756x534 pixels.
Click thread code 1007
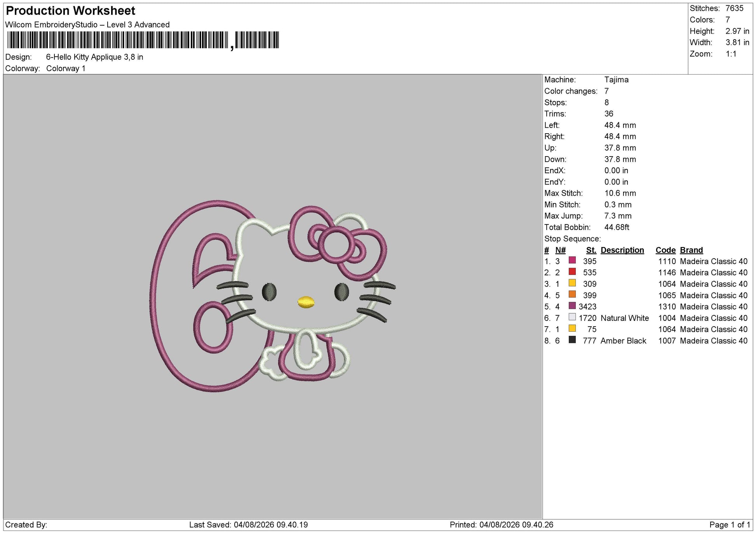(667, 341)
